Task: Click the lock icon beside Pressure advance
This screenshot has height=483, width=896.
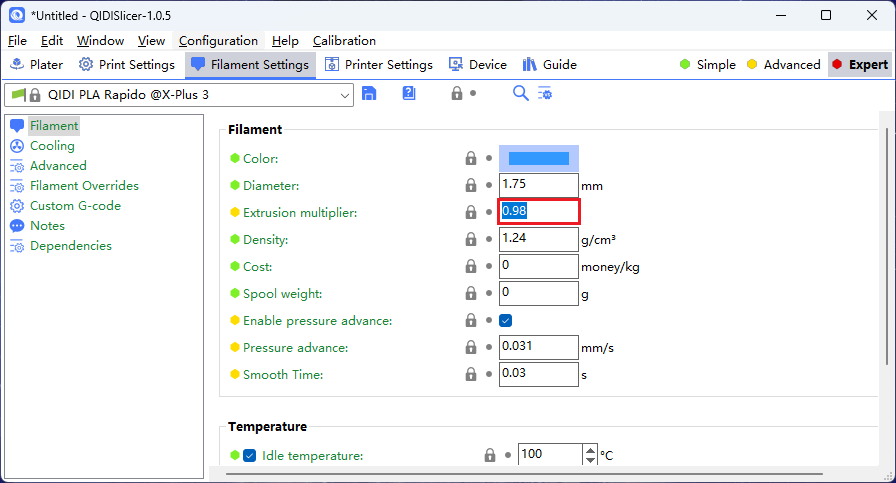Action: (470, 347)
